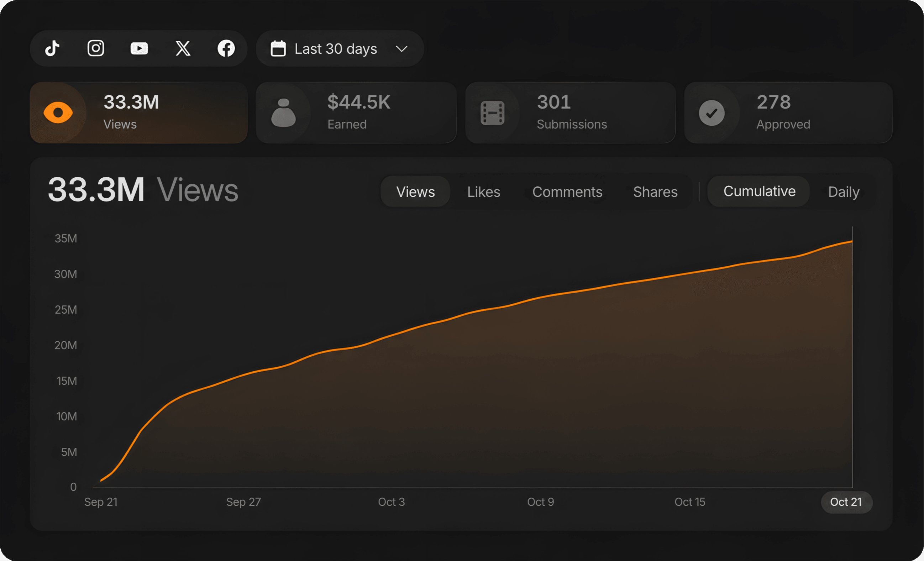Click the Sep 27 axis label
Screen dimensions: 924x561
[x=243, y=502]
